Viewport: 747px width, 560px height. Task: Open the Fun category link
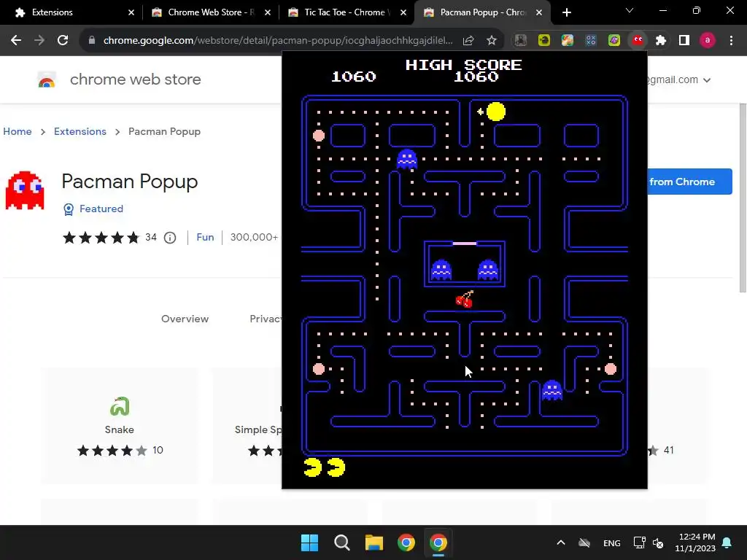point(205,237)
